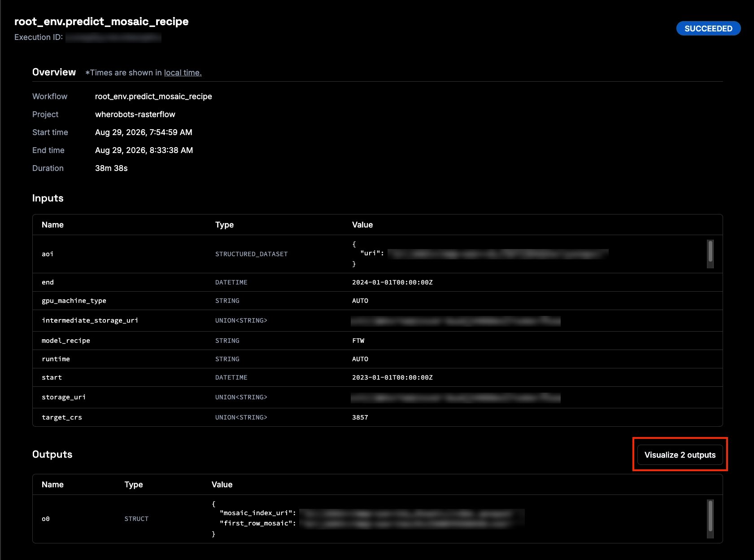This screenshot has height=560, width=754.
Task: Click the aoi value scrollbar in Inputs
Action: pyautogui.click(x=710, y=254)
